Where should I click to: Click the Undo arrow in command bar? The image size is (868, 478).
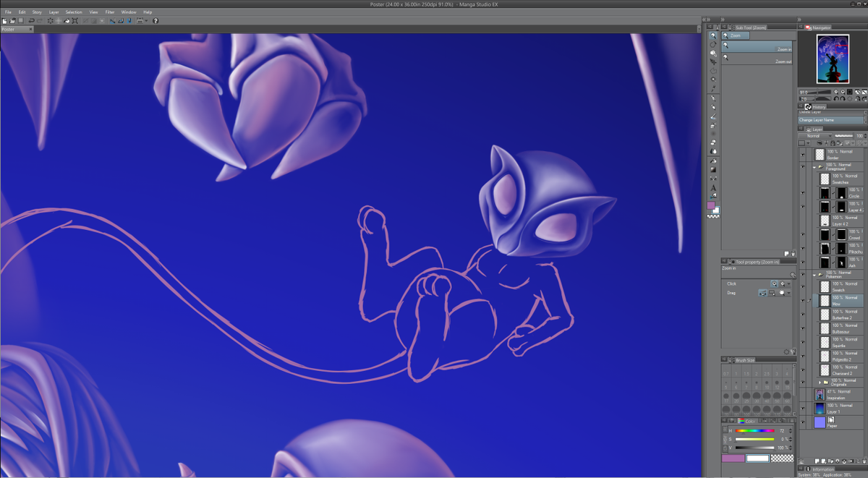click(x=32, y=21)
